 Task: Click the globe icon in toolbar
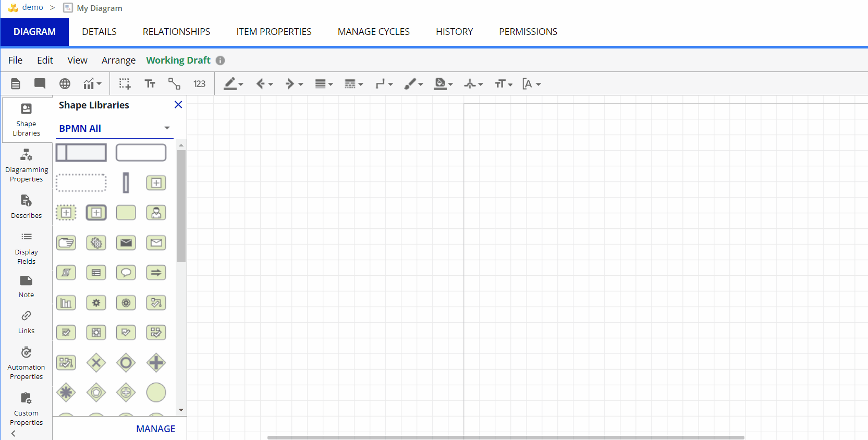point(65,83)
